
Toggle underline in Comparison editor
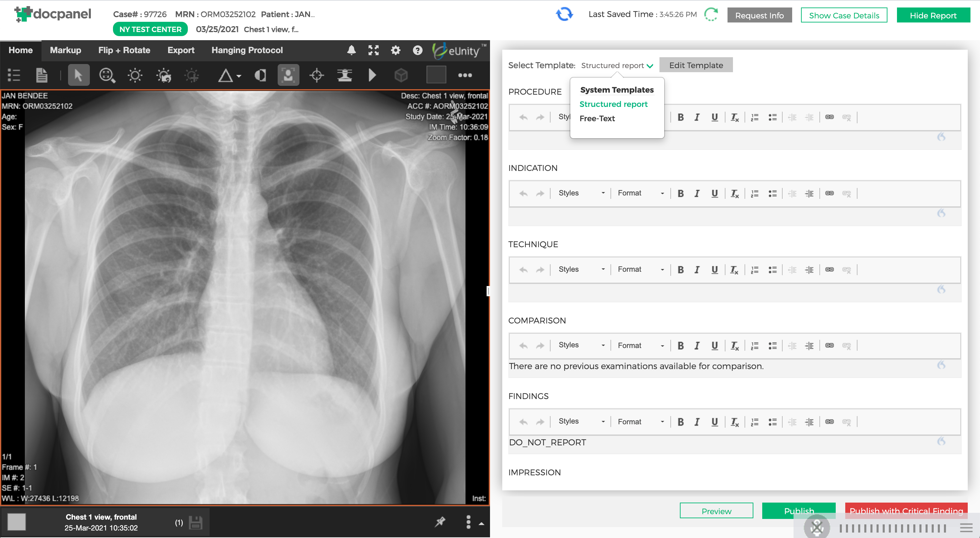click(715, 346)
